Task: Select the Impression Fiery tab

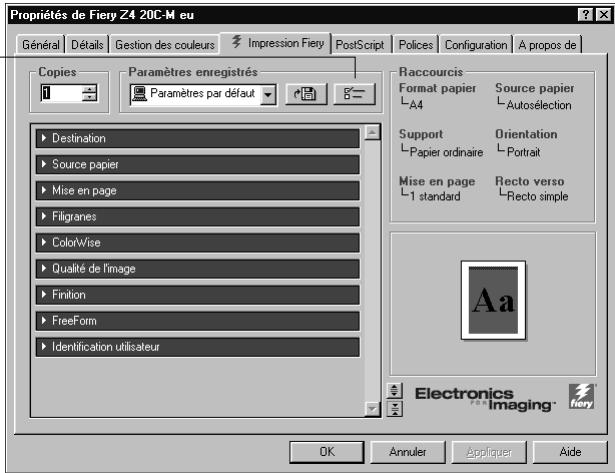Action: 276,42
